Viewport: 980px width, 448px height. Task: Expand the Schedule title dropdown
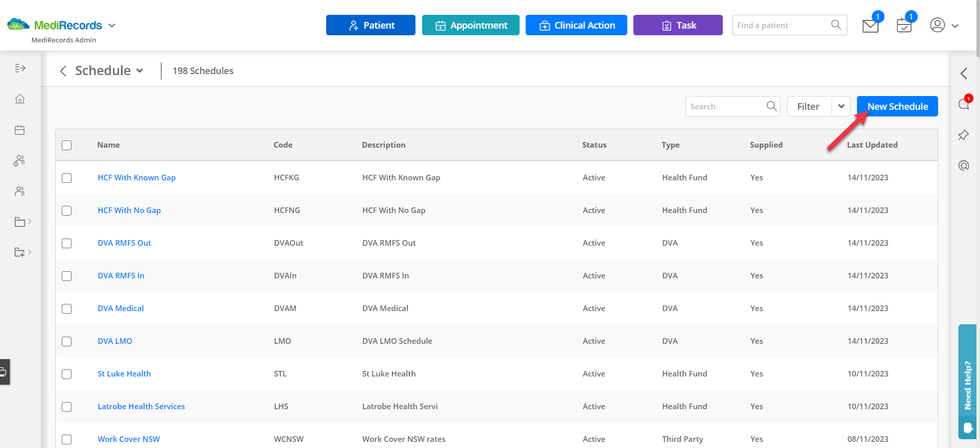[140, 71]
